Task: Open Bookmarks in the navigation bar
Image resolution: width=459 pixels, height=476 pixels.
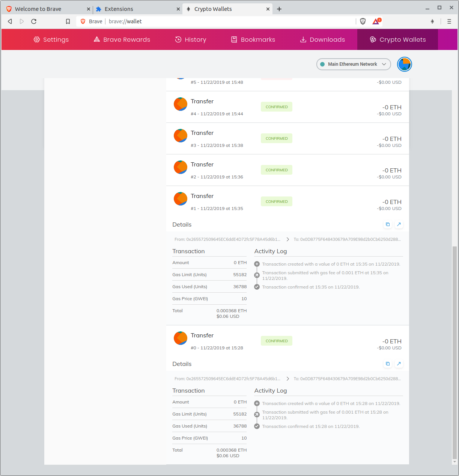Action: (253, 39)
